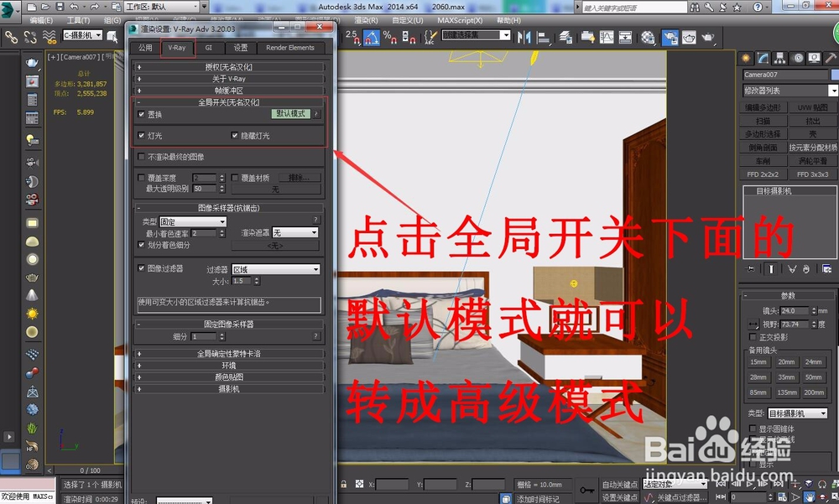Open the Material Editor sphere icon
This screenshot has width=839, height=504.
coord(648,37)
